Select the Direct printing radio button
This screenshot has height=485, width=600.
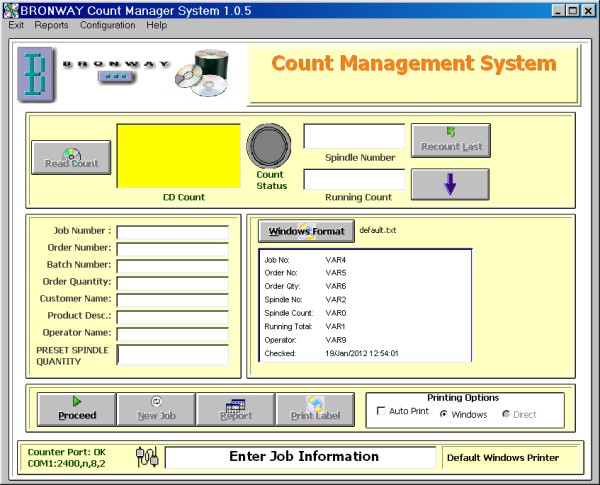click(506, 414)
